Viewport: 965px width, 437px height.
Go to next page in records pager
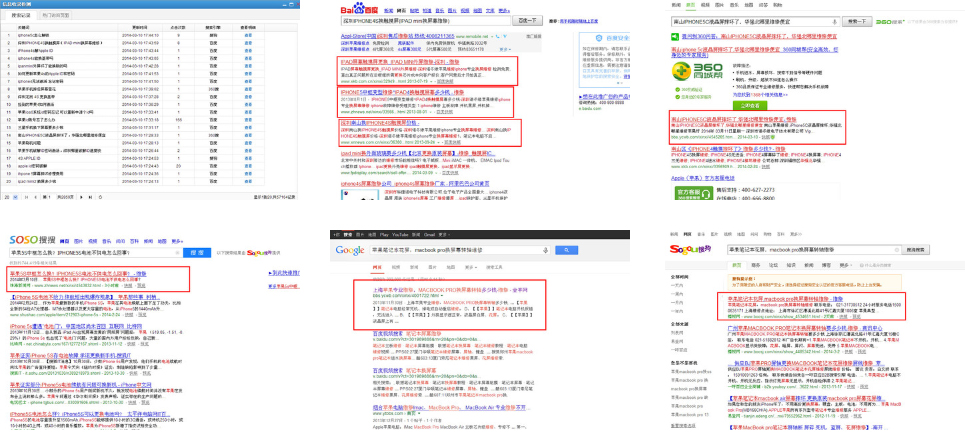[x=81, y=197]
